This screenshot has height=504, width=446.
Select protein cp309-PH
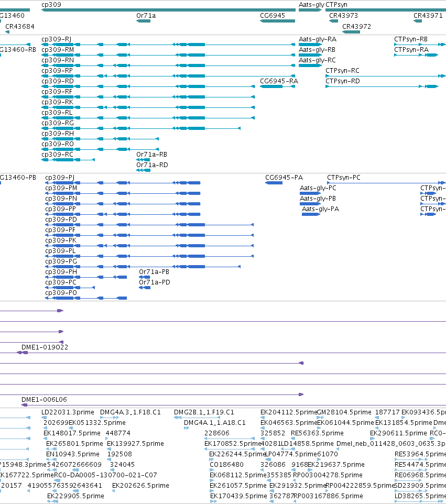tap(61, 272)
